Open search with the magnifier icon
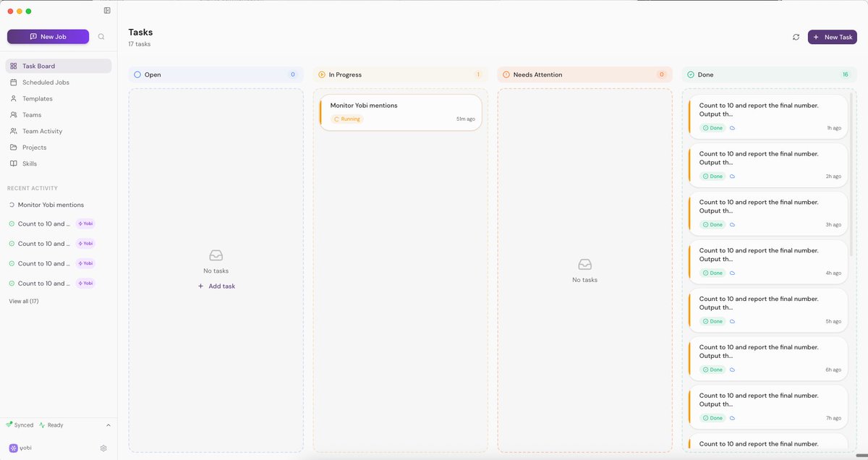The height and width of the screenshot is (460, 868). pyautogui.click(x=101, y=36)
